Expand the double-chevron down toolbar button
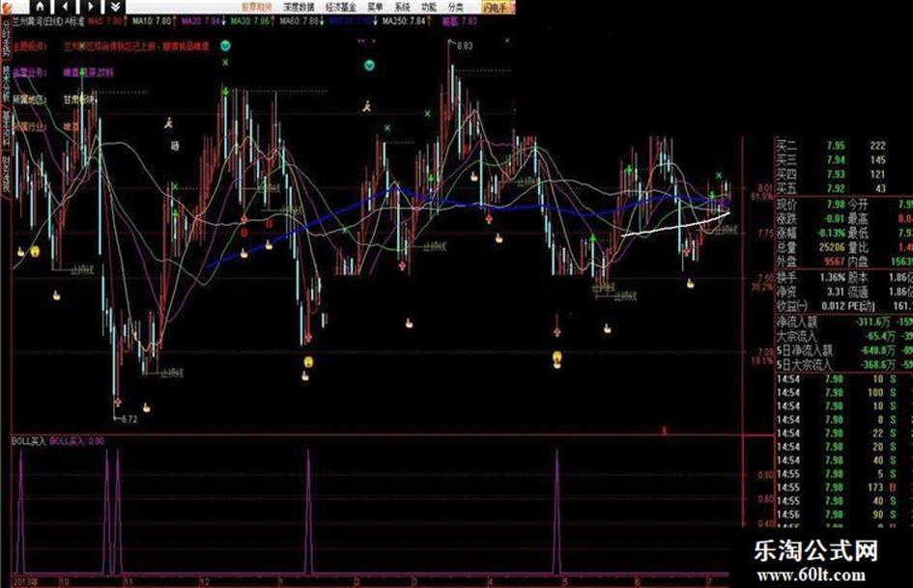The width and height of the screenshot is (913, 588). click(115, 7)
